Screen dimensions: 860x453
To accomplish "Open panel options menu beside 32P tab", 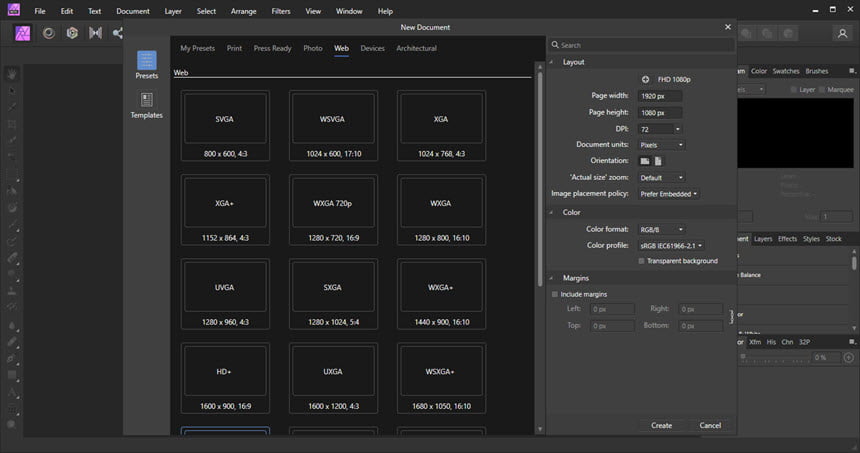I will 852,342.
